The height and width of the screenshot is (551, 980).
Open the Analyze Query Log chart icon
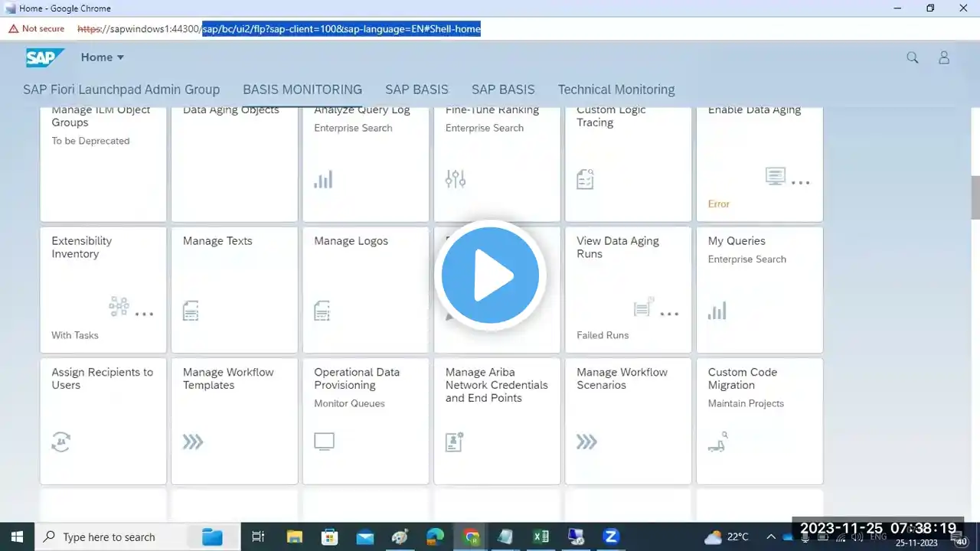pyautogui.click(x=323, y=179)
